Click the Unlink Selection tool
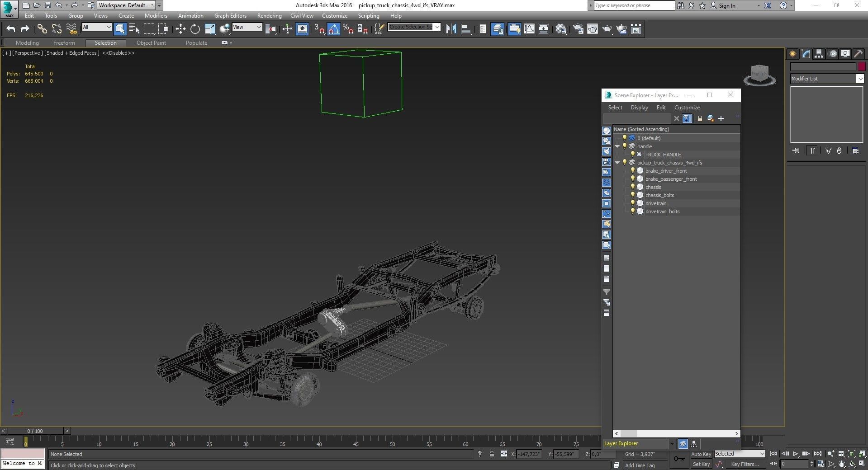Image resolution: width=868 pixels, height=470 pixels. click(x=57, y=29)
